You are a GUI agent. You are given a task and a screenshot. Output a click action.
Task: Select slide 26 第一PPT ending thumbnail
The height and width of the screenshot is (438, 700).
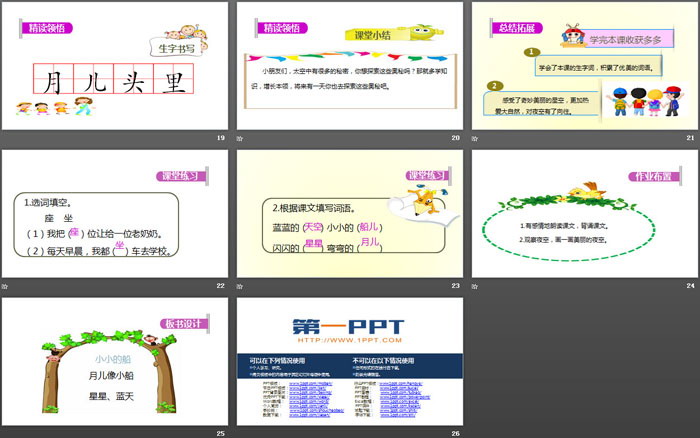[x=350, y=361]
